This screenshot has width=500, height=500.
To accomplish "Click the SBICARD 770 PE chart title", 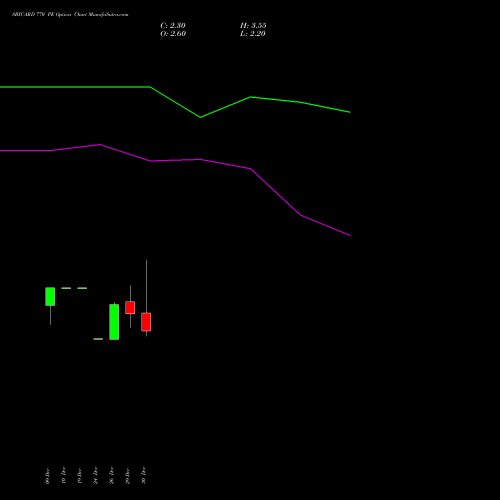I will coord(70,14).
